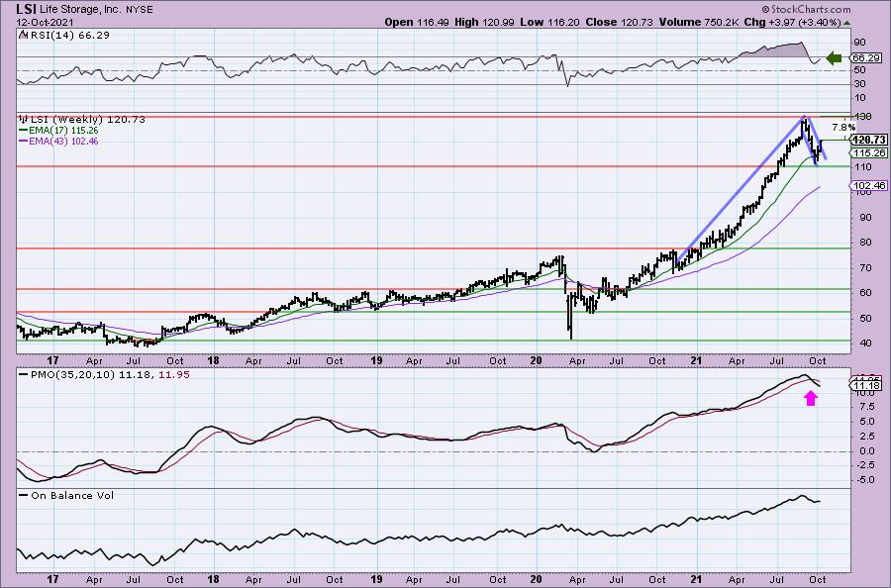Screen dimensions: 891x588
Task: Click the RSI indicator icon beside RSI(14)
Action: point(23,35)
